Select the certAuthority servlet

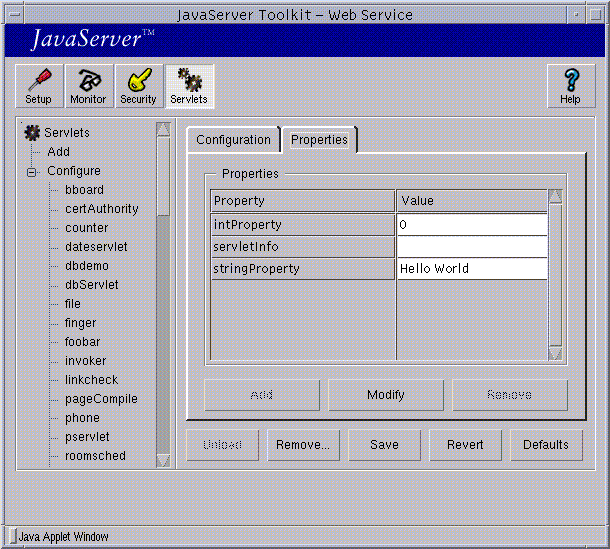[102, 209]
